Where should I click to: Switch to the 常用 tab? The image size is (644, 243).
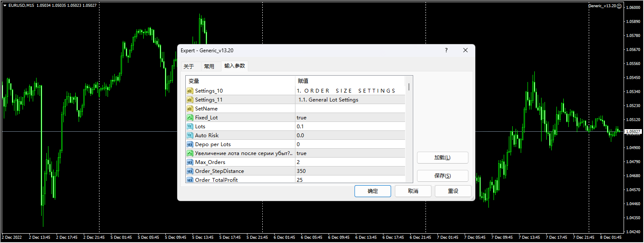tap(209, 66)
